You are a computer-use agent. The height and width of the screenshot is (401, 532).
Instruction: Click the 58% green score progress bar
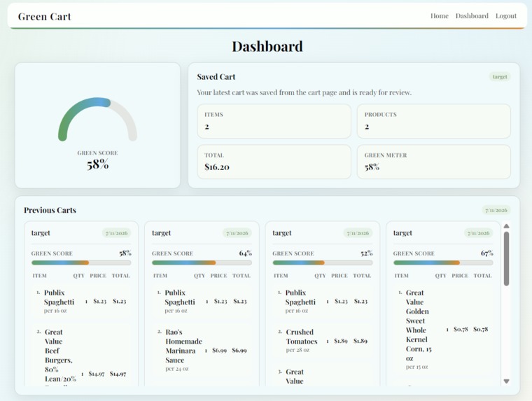click(81, 262)
